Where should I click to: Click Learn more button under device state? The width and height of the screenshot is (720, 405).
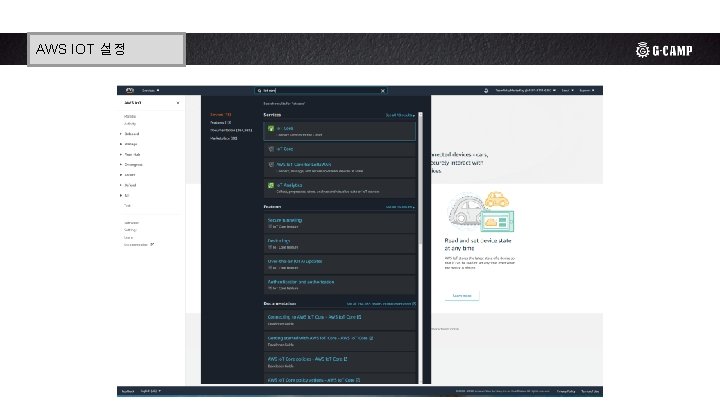462,296
